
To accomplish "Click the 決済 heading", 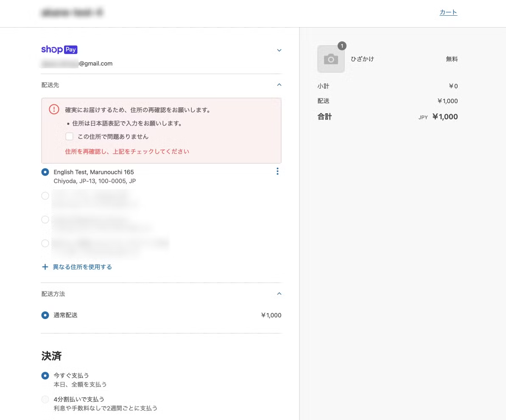I will [x=51, y=356].
